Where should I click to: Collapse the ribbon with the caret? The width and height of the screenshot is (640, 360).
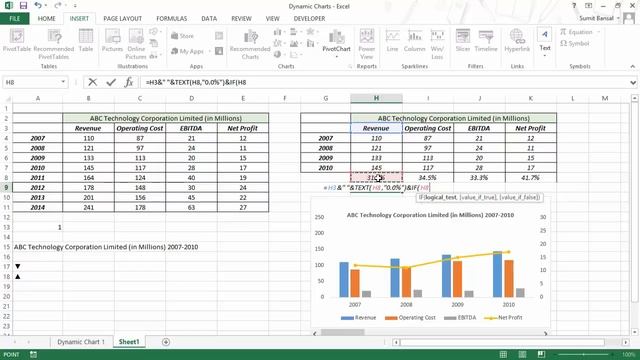(x=632, y=67)
